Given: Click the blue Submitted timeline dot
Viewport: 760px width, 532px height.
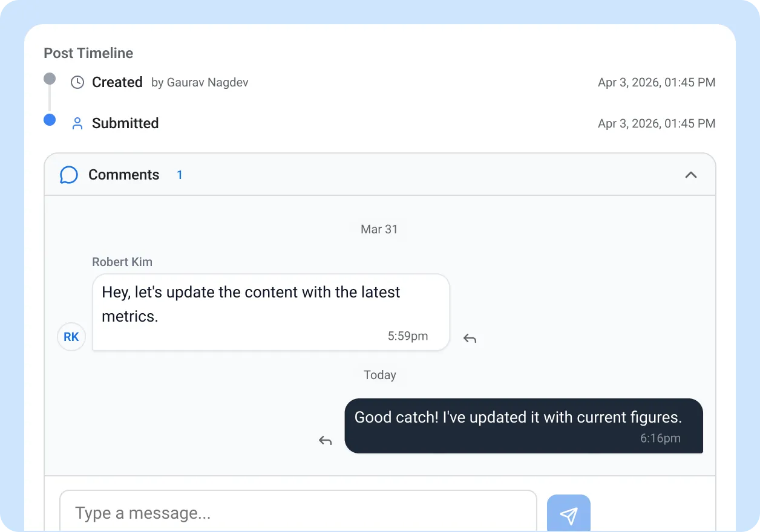Looking at the screenshot, I should [50, 120].
